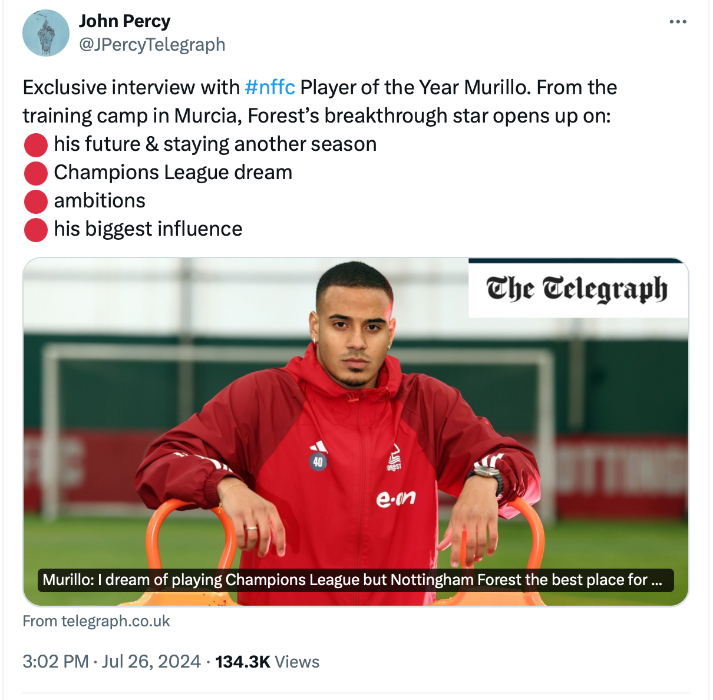Screen dimensions: 713x700
Task: Follow the "From telegraph.co.uk" source link
Action: (96, 621)
